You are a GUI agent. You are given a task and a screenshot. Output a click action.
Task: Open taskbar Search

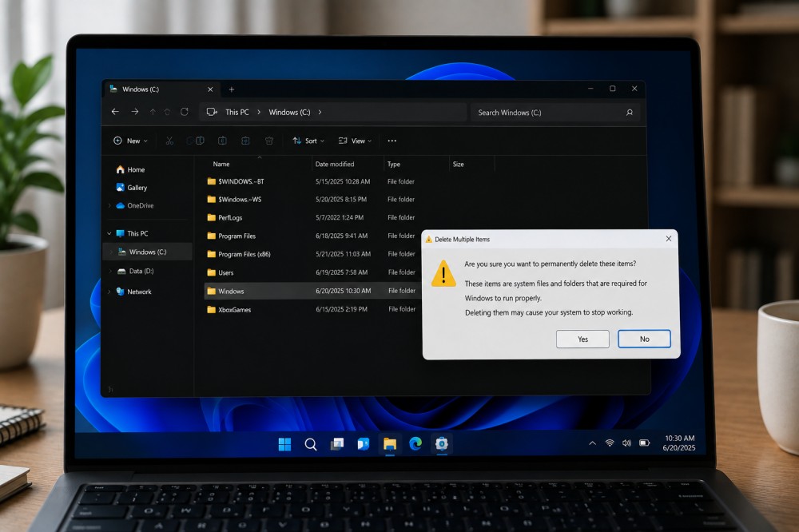coord(310,444)
